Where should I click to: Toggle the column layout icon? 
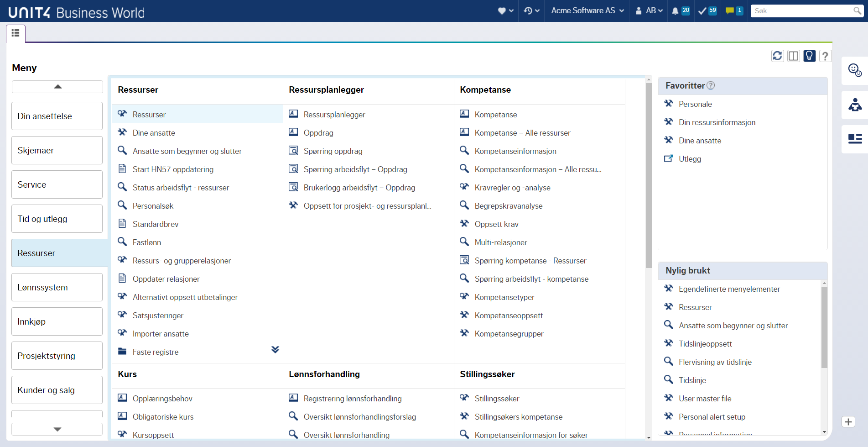pos(794,56)
